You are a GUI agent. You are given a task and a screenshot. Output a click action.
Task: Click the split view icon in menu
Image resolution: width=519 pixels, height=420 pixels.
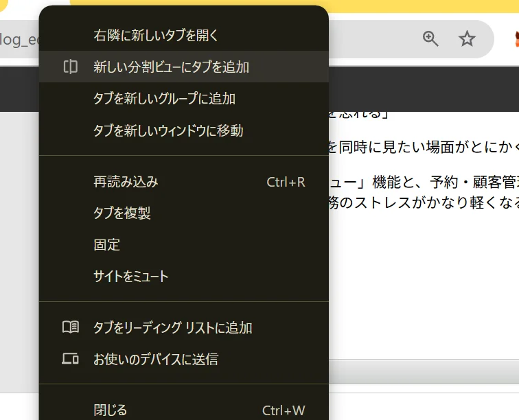coord(71,67)
